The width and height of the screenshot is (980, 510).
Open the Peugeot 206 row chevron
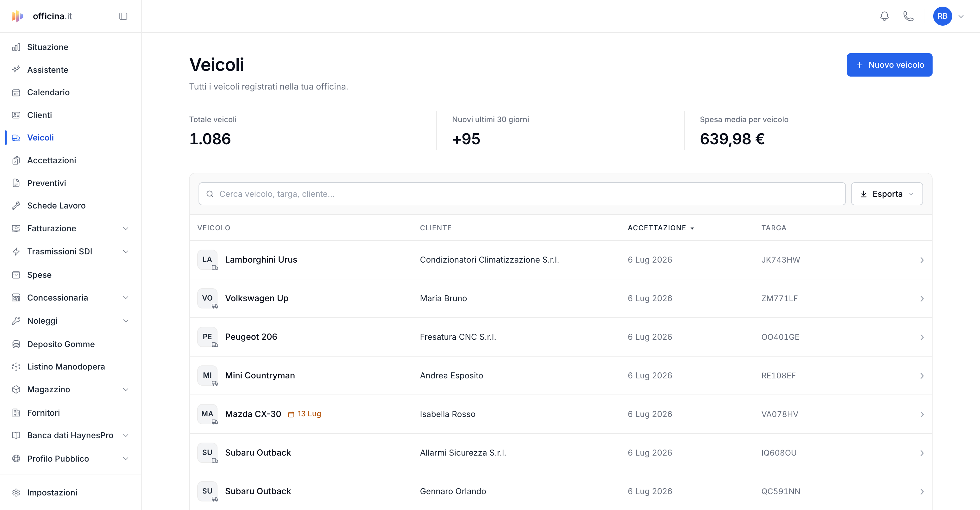pos(922,337)
